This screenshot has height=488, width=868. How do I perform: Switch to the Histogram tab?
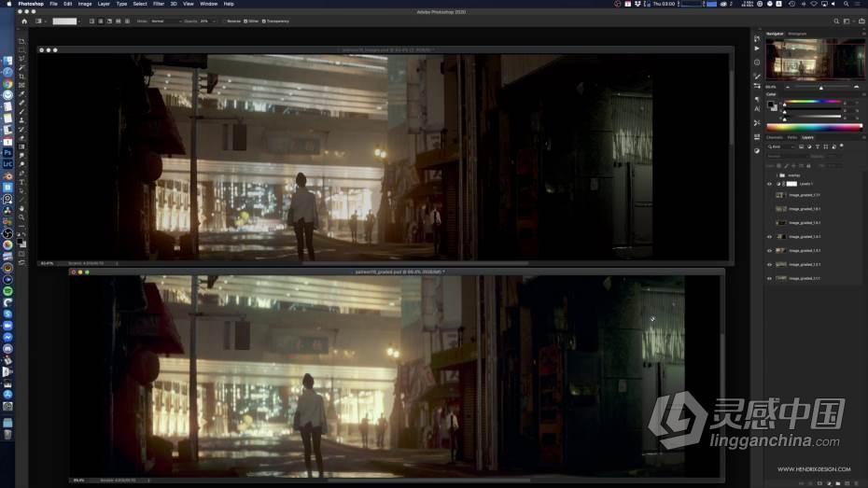pos(797,34)
